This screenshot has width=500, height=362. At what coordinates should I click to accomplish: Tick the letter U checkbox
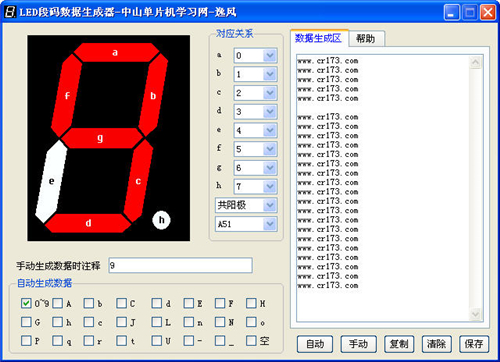(x=157, y=341)
